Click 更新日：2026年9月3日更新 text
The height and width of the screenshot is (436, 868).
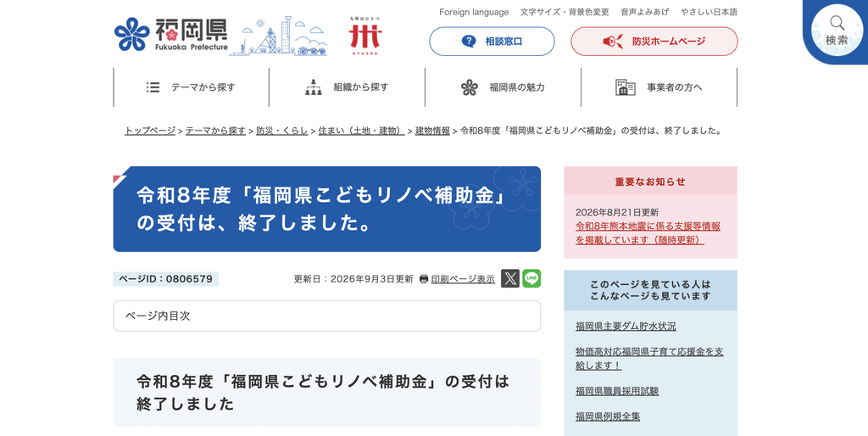[x=353, y=279]
